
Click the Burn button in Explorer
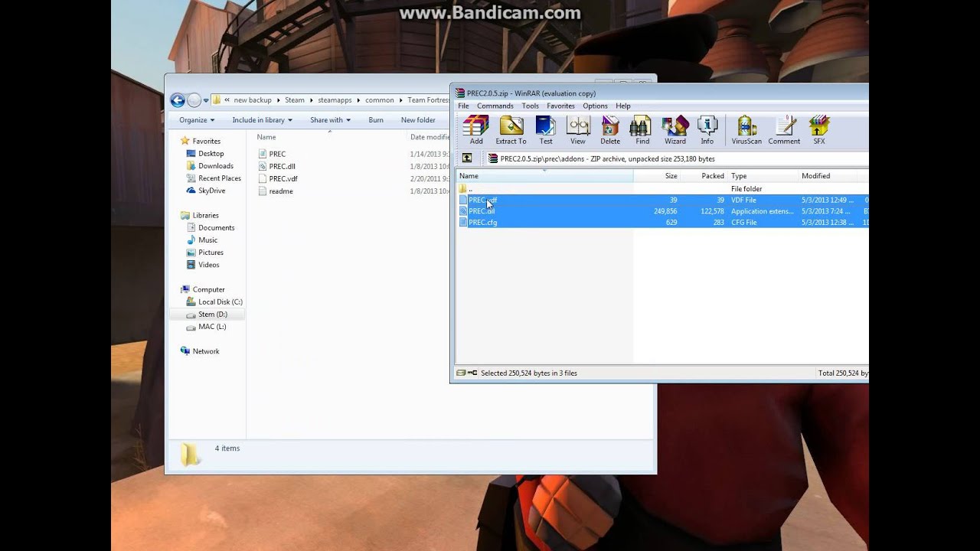click(376, 120)
